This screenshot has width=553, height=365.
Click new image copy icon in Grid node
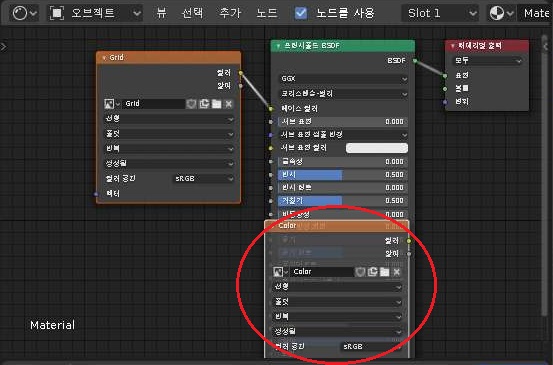(204, 104)
